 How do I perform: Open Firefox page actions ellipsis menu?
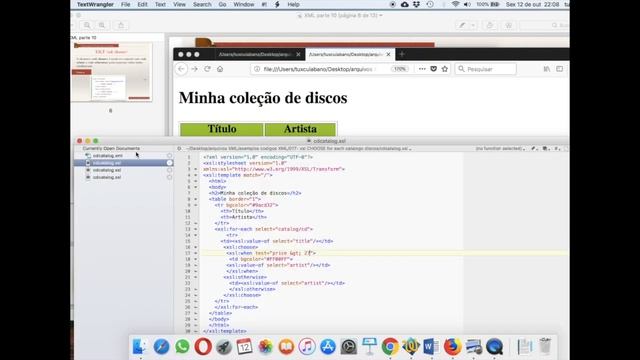[x=422, y=69]
